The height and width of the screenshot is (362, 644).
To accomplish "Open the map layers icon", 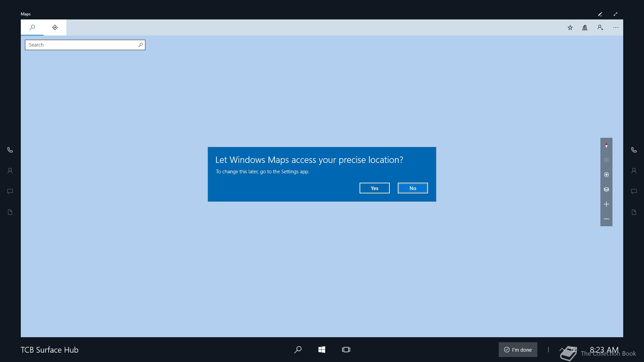I will click(606, 189).
